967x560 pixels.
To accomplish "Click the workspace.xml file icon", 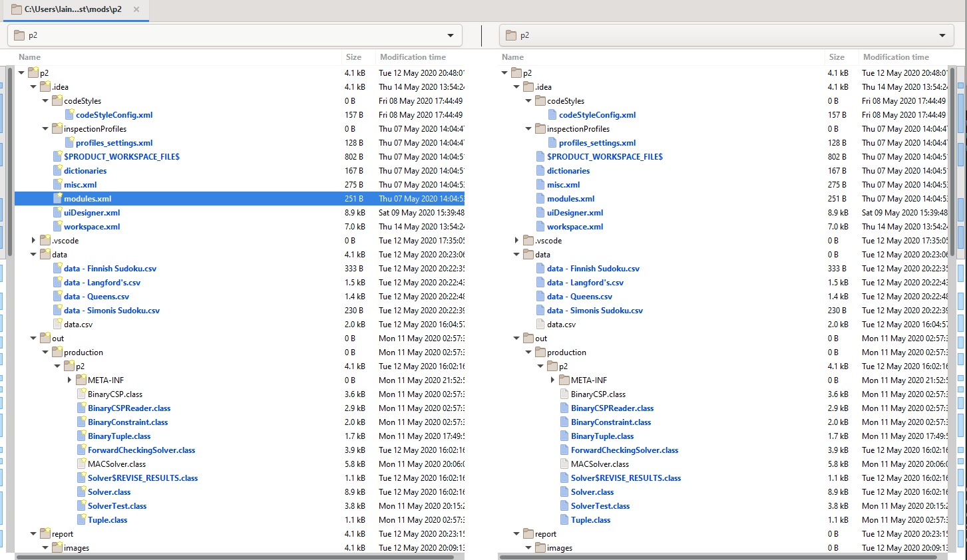I will tap(57, 226).
